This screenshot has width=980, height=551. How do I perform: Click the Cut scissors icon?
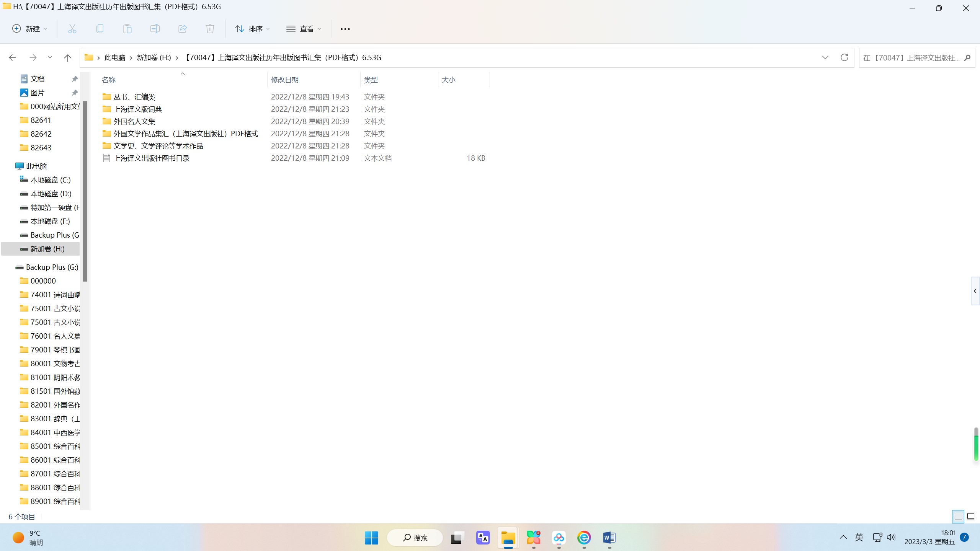click(72, 29)
